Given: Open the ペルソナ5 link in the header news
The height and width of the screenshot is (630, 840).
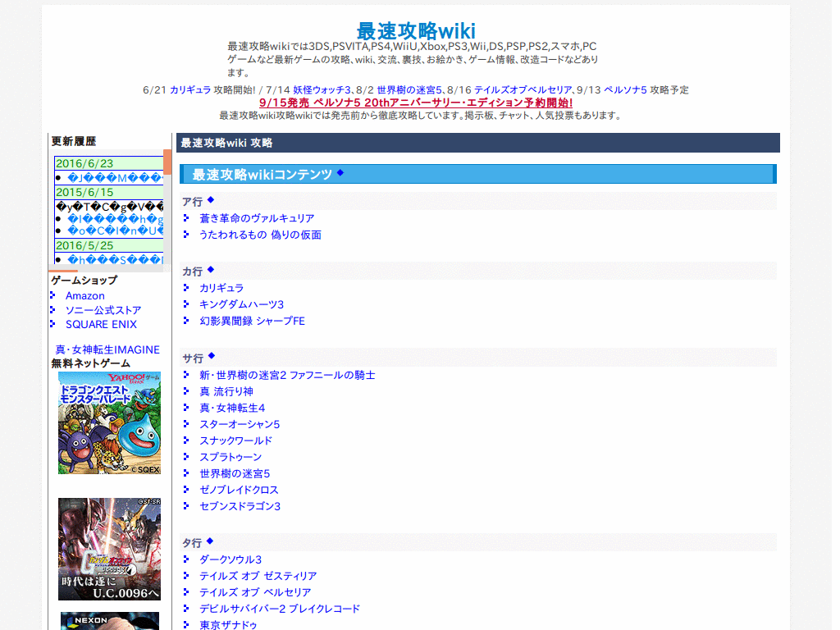Looking at the screenshot, I should tap(625, 90).
